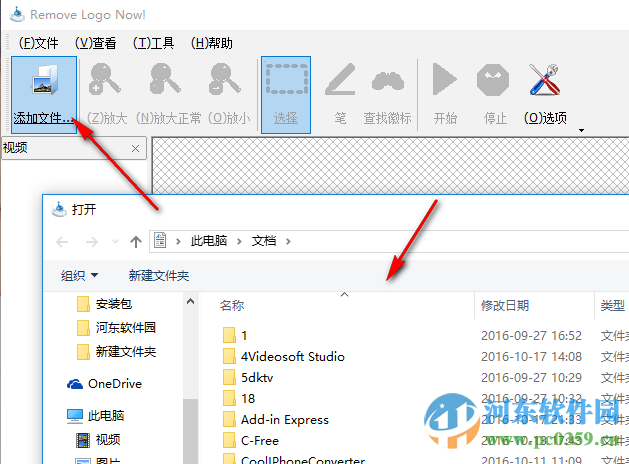Go up one folder level

[136, 241]
